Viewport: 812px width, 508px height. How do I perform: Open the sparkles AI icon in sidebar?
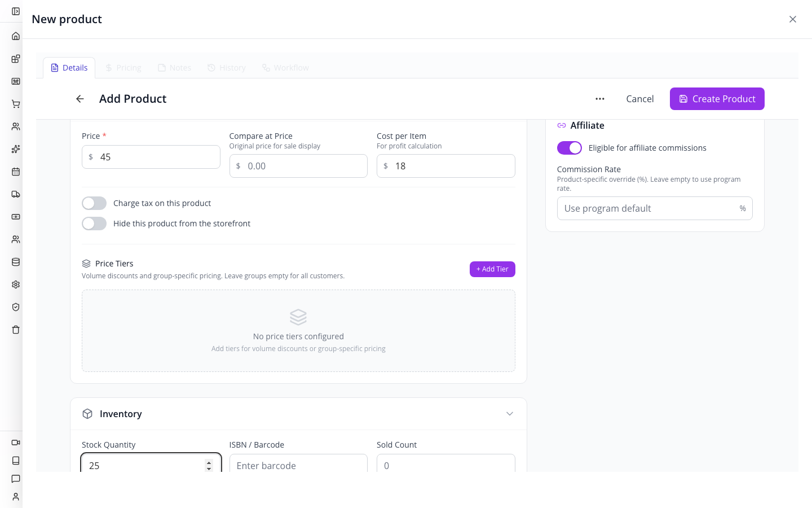click(16, 149)
